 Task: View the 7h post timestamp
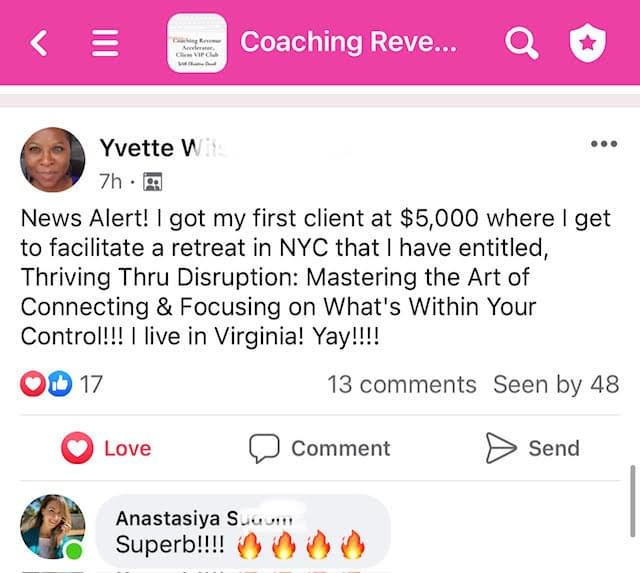(x=111, y=181)
